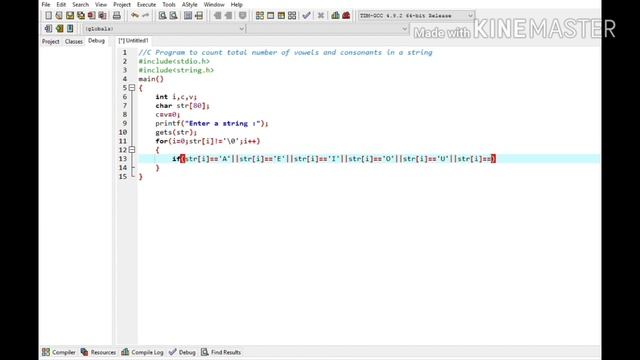Open the AStyle menu
The image size is (640, 360).
(190, 4)
